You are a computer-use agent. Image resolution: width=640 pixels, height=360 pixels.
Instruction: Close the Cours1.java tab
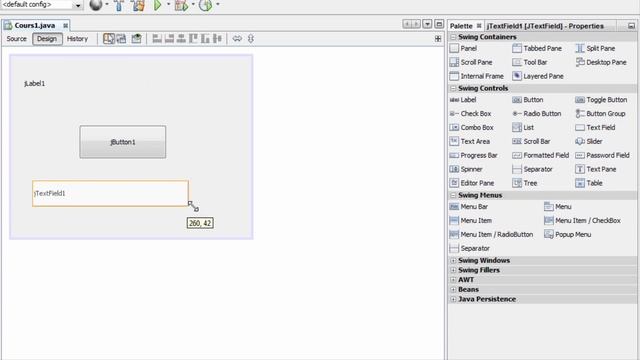pos(65,25)
